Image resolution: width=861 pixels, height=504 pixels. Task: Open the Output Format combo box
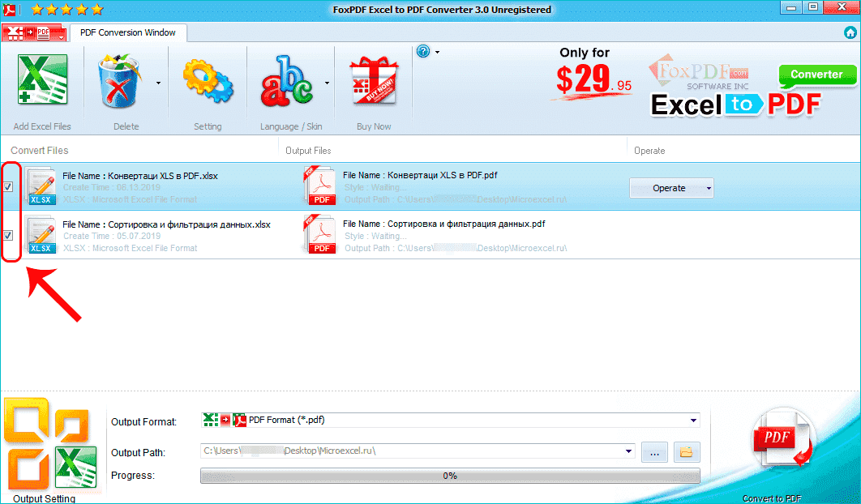pyautogui.click(x=450, y=421)
